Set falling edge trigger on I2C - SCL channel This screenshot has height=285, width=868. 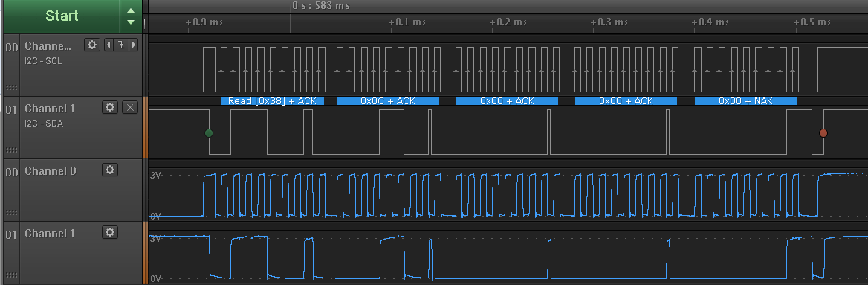[120, 45]
